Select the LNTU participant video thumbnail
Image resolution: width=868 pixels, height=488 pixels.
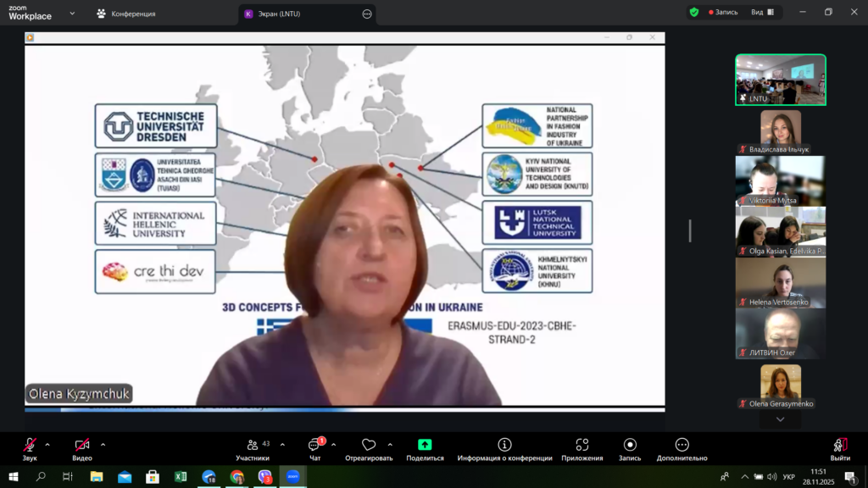(780, 80)
